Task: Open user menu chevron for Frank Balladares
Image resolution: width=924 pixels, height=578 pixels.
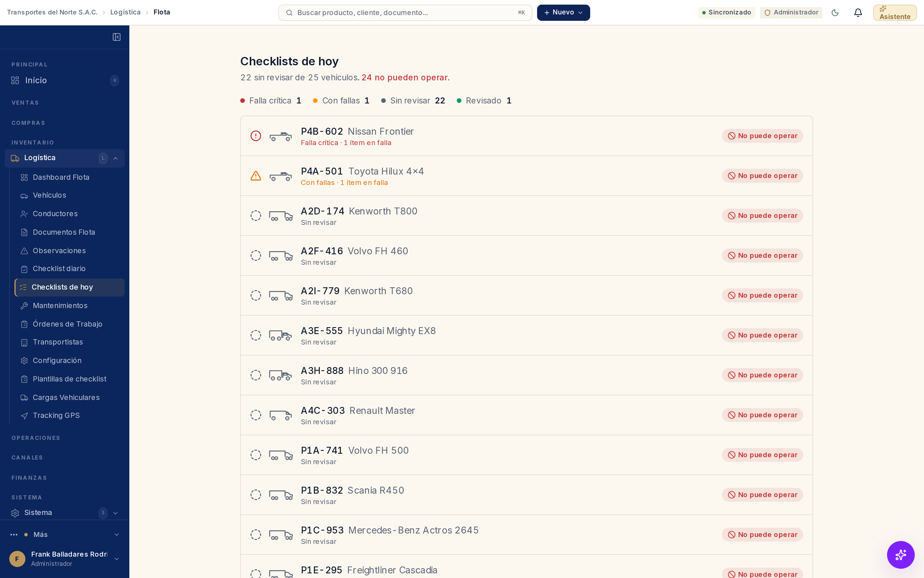Action: click(116, 559)
